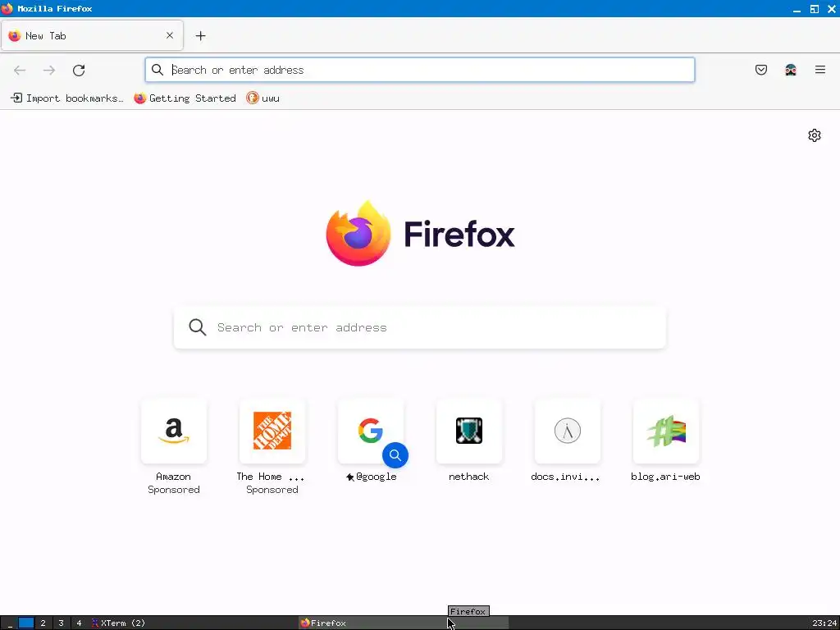Open the Getting Started bookmark

pos(185,98)
